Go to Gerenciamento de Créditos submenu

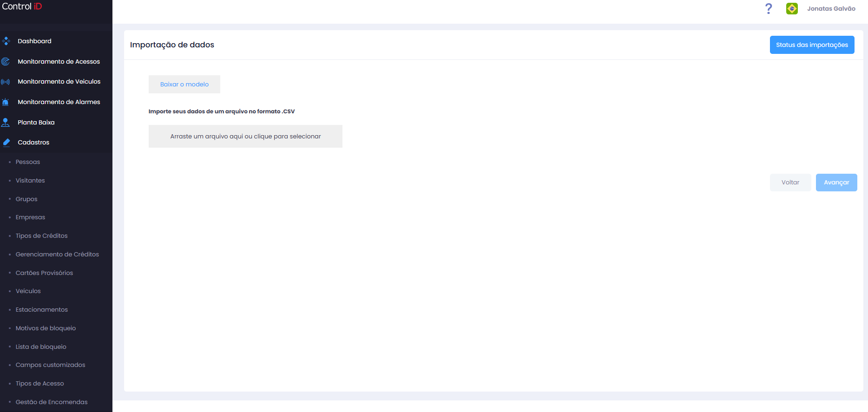pos(57,255)
